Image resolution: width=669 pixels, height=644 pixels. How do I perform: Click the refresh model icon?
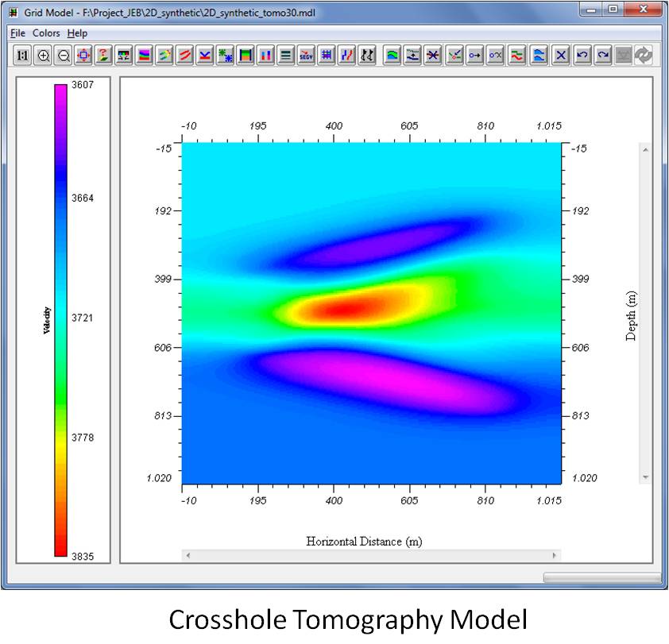[643, 56]
